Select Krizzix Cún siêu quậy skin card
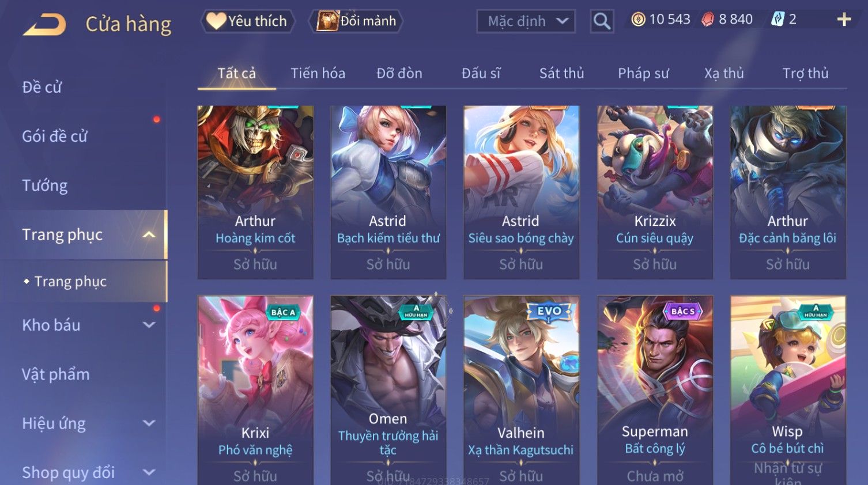 tap(655, 192)
